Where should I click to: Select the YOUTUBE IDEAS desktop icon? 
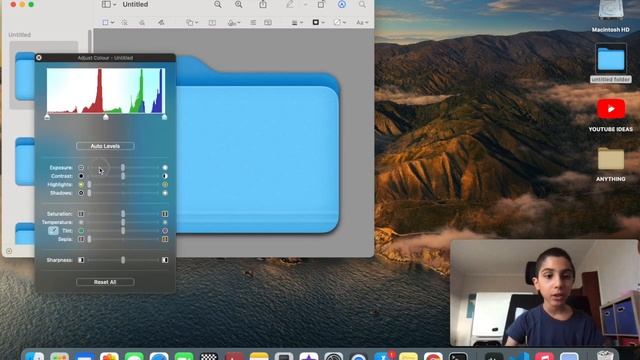click(611, 115)
